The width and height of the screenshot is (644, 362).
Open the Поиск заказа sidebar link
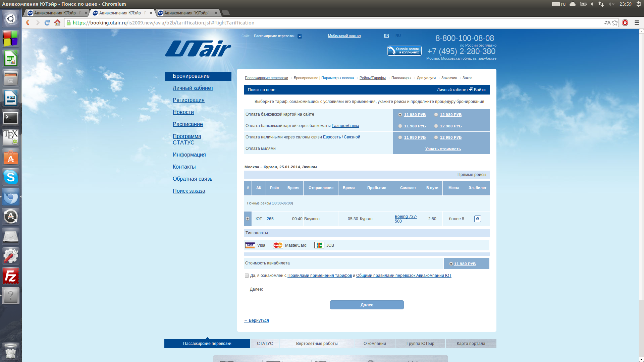point(189,191)
